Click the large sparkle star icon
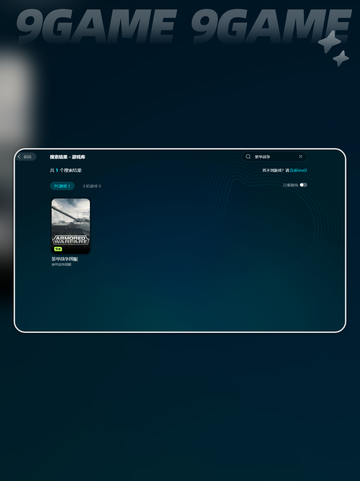Screen dimensions: 360x481 (x=330, y=41)
